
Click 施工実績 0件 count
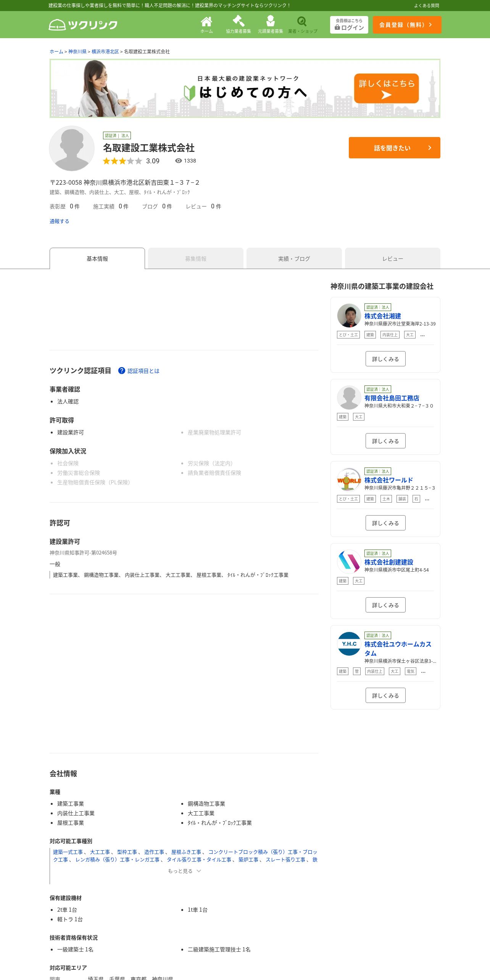point(111,206)
